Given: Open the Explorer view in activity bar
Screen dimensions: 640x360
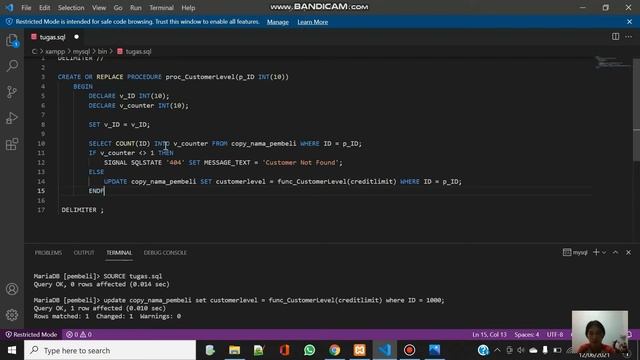Looking at the screenshot, I should (x=12, y=40).
